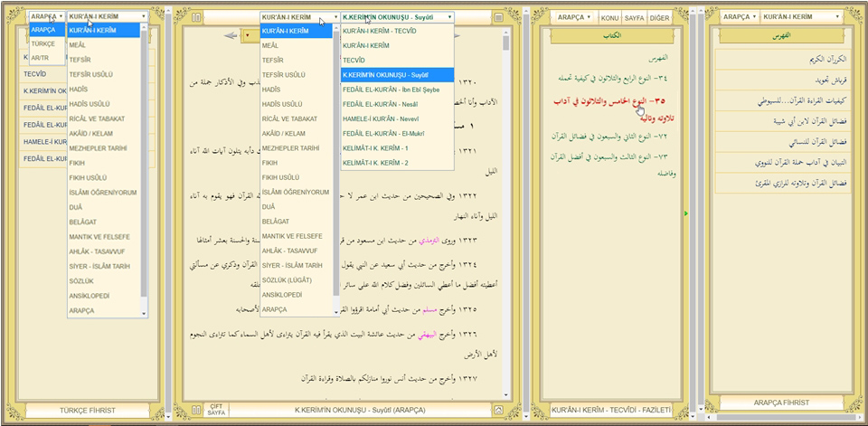868x426 pixels.
Task: Click the K.KERİM'İN OKUNUŞU - Suyûtî (ARAPÇA) footer title
Action: click(360, 411)
